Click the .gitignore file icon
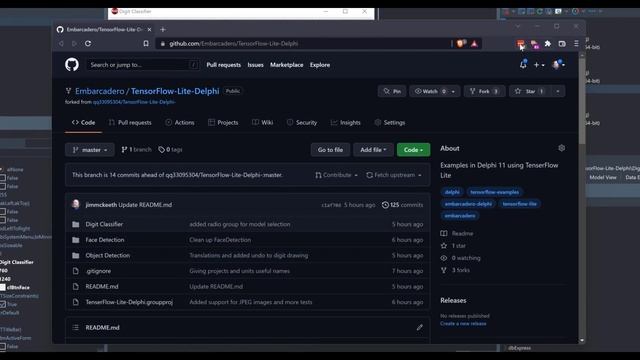The width and height of the screenshot is (640, 360). pos(76,271)
